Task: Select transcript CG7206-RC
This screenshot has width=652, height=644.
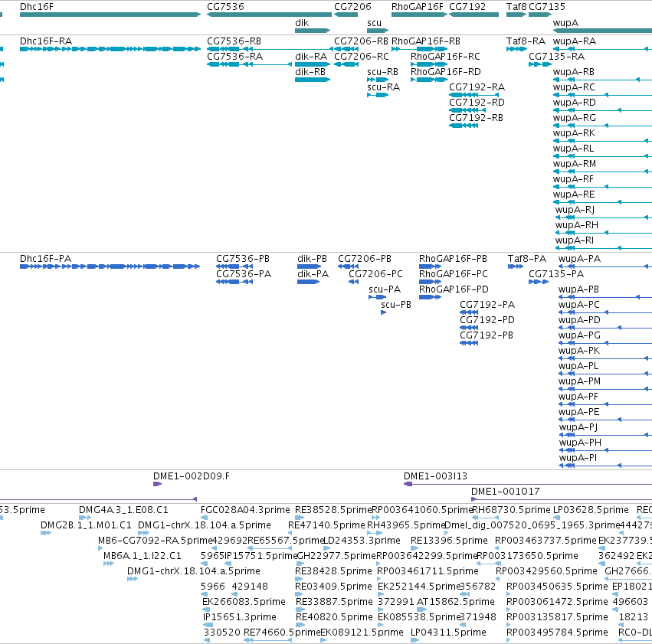Action: 346,64
